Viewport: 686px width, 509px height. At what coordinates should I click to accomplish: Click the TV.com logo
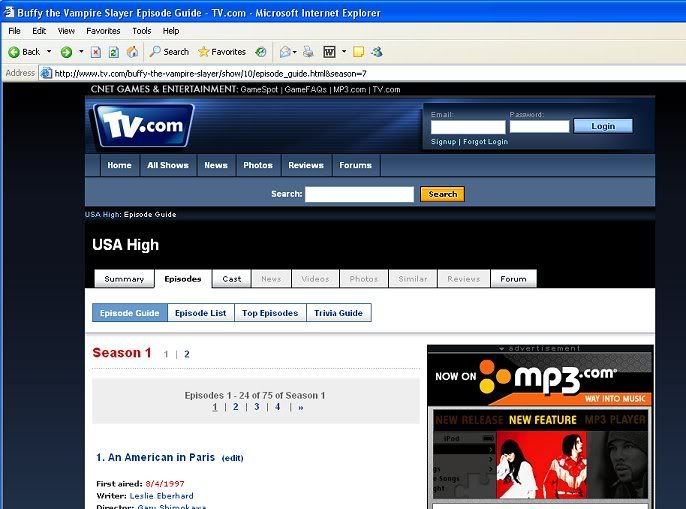(143, 126)
